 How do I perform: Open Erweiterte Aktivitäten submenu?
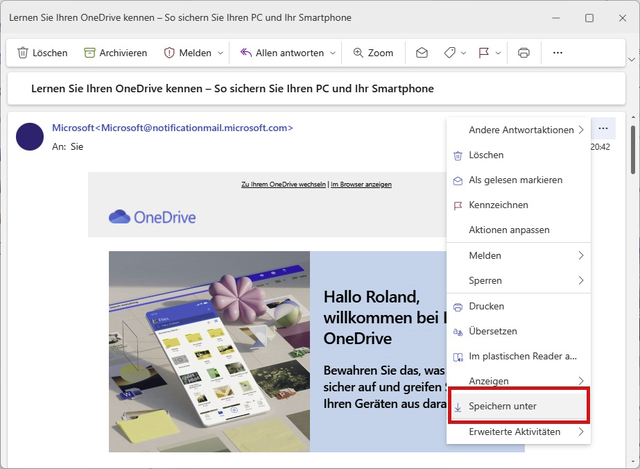click(x=519, y=432)
